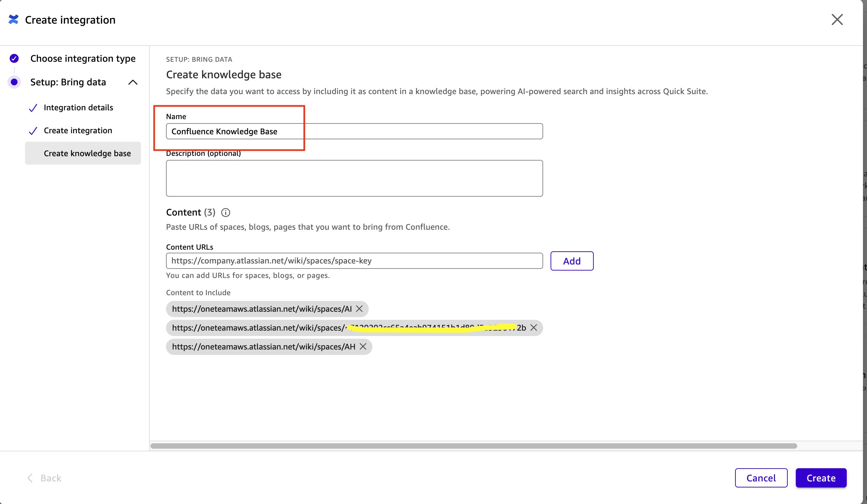Remove the highlighted yellow content URL chip

tap(534, 328)
